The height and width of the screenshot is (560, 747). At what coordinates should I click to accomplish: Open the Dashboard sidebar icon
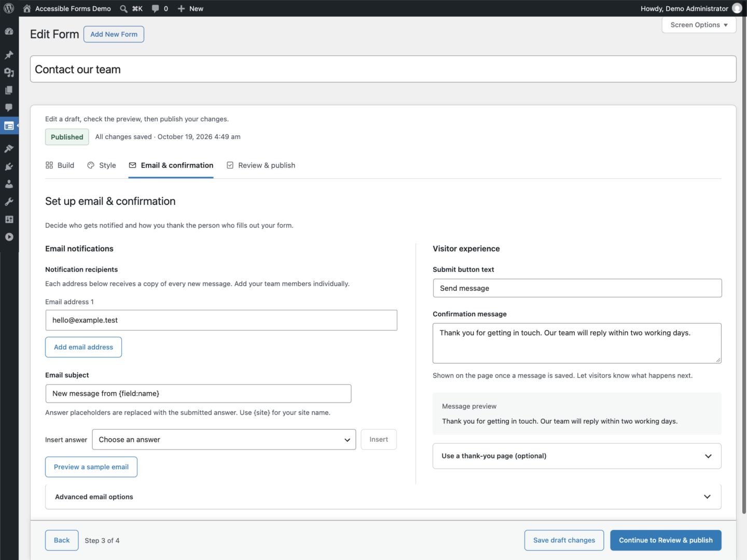coord(9,31)
